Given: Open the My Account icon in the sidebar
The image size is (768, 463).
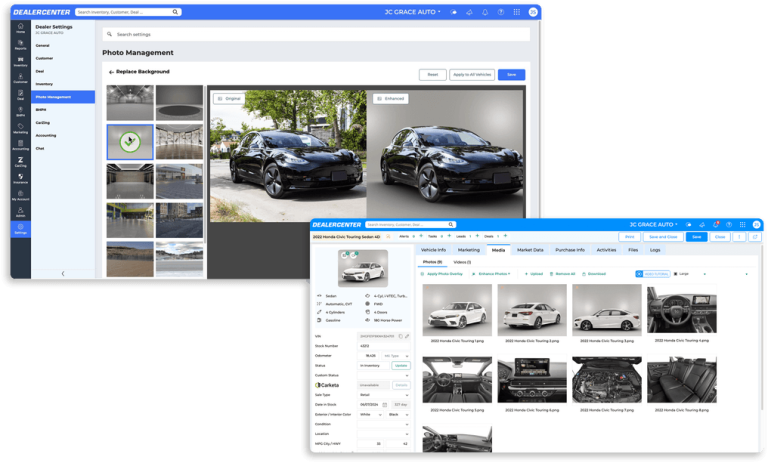Looking at the screenshot, I should (20, 195).
